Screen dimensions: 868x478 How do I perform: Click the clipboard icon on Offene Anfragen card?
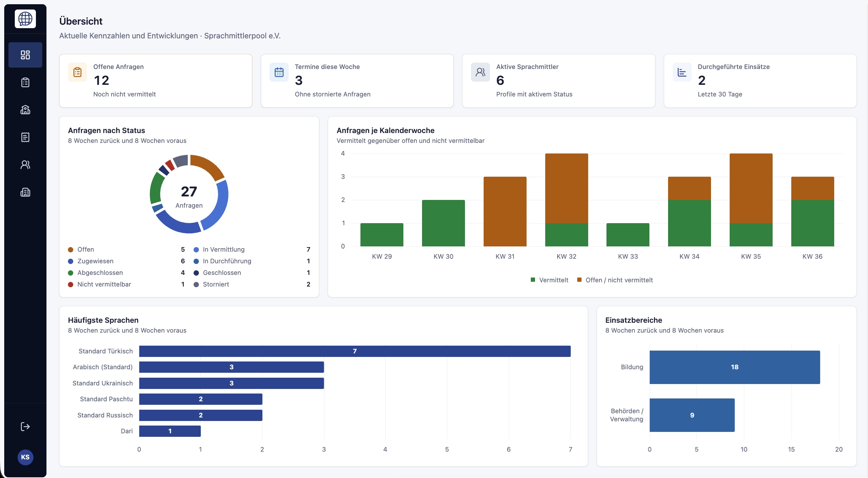coord(77,72)
